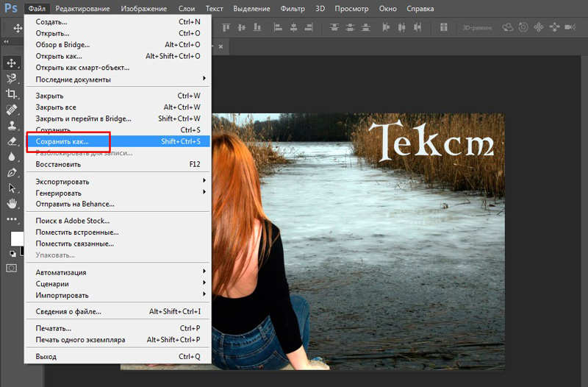Select the Path Selection arrow tool
This screenshot has width=588, height=387.
point(12,188)
